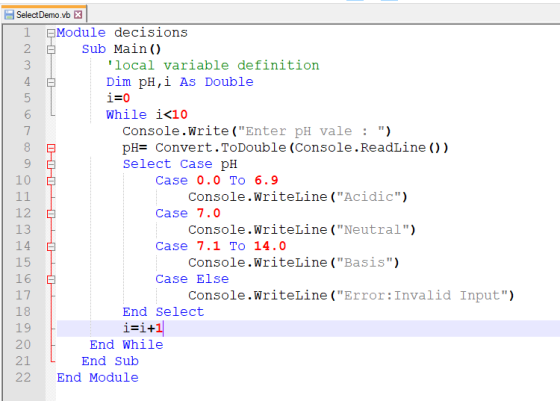The width and height of the screenshot is (560, 401).
Task: Click 'Select Case pH' on line 9
Action: 180,164
